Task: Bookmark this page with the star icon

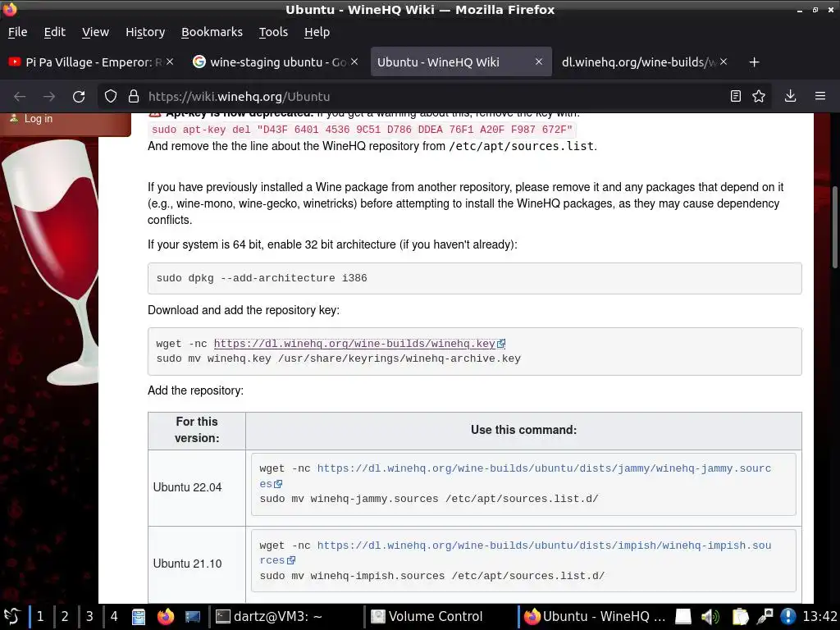Action: click(759, 96)
